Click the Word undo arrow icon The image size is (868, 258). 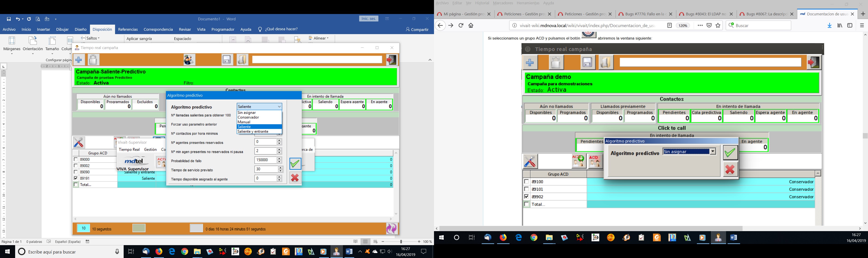(18, 19)
